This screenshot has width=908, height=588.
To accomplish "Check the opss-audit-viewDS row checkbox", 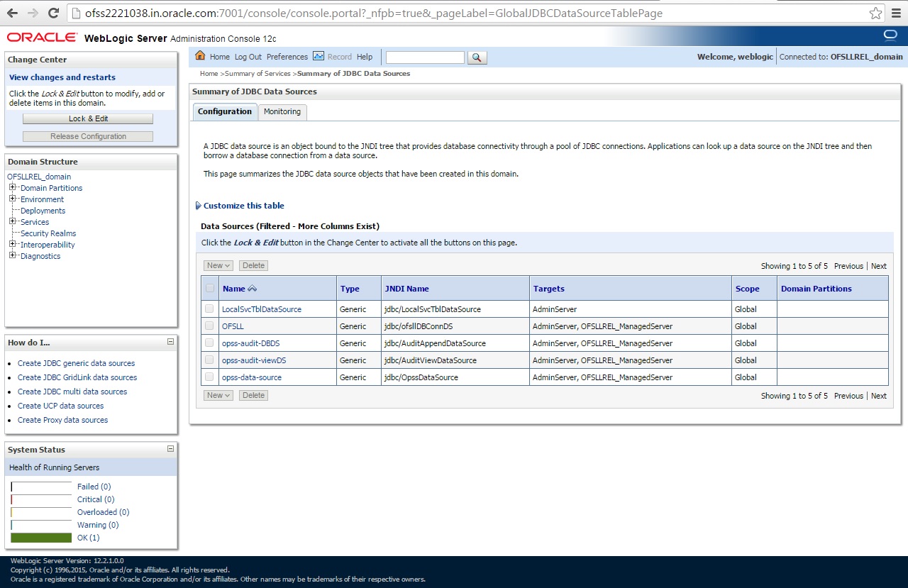I will click(x=209, y=360).
